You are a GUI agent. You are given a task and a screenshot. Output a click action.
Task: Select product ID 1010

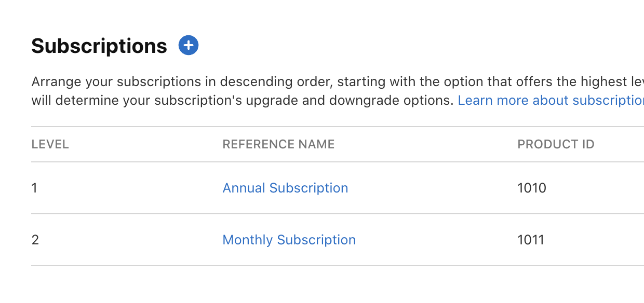[532, 188]
